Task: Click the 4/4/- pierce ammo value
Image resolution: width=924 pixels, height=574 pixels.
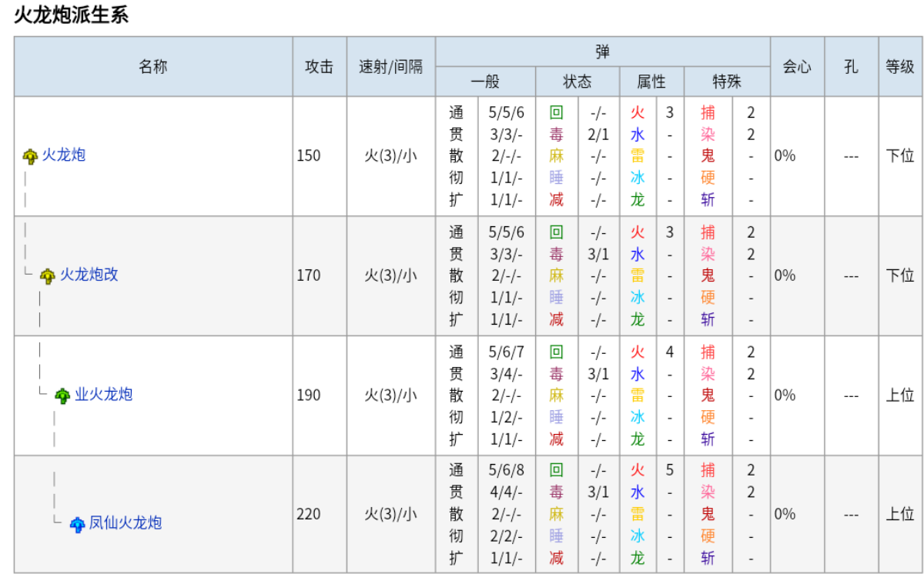Action: pyautogui.click(x=506, y=492)
